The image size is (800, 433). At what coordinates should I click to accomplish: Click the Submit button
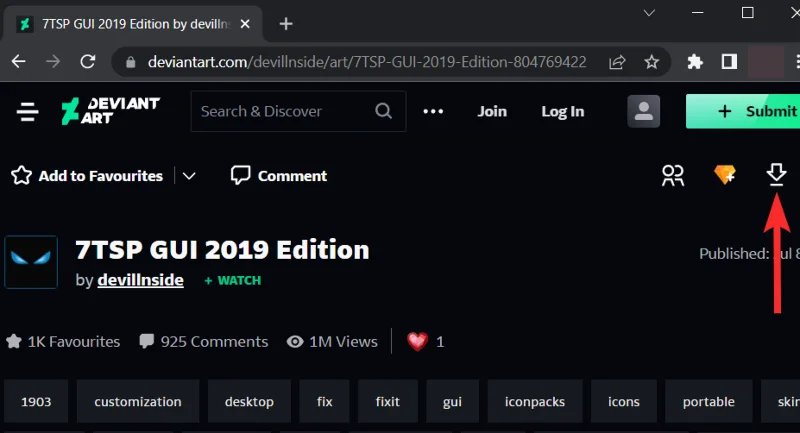pos(743,111)
